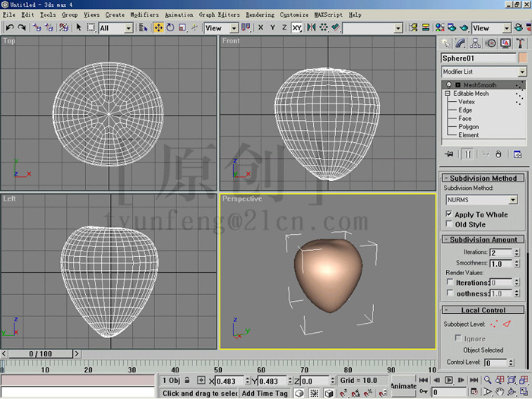Click the Add Time Tag button
This screenshot has height=399, width=532.
pos(264,393)
